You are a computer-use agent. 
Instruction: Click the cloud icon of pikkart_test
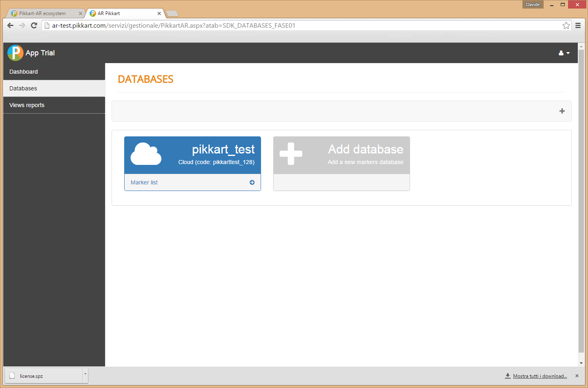tap(146, 154)
